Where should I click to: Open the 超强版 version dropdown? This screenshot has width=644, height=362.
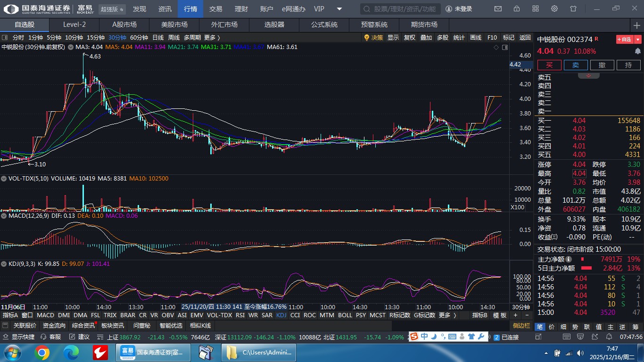112,9
